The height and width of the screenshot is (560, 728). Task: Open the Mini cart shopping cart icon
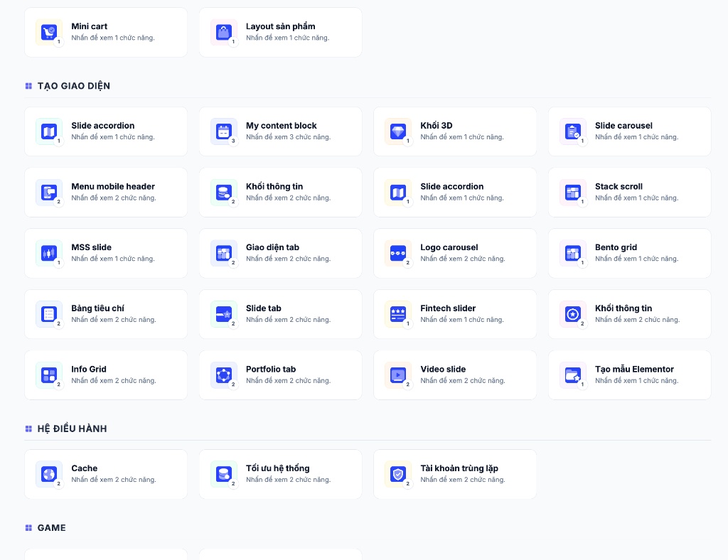pos(49,32)
